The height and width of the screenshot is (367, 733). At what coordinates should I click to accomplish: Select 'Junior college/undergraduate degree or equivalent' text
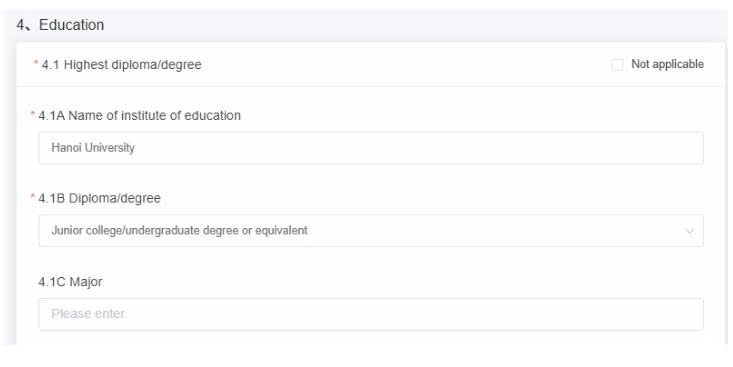180,230
